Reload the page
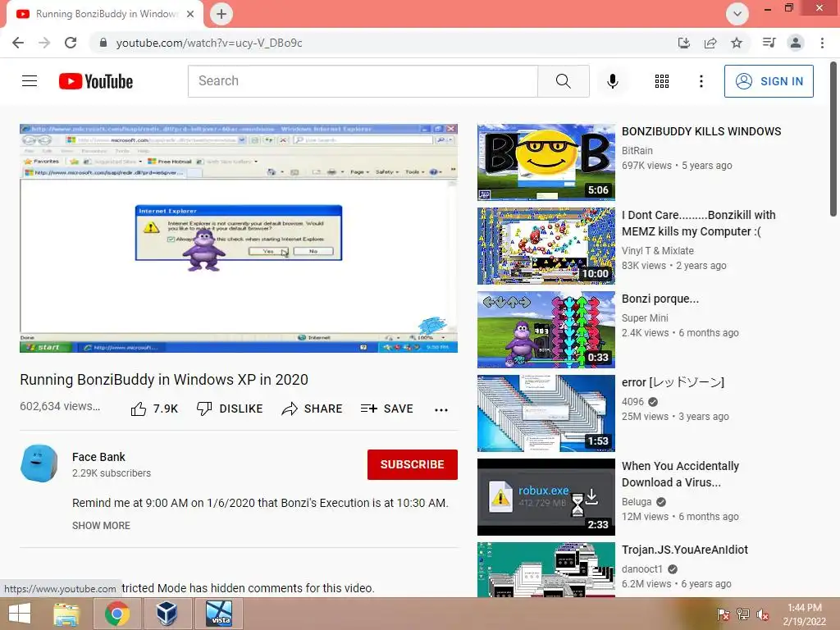The width and height of the screenshot is (840, 630). pyautogui.click(x=71, y=43)
